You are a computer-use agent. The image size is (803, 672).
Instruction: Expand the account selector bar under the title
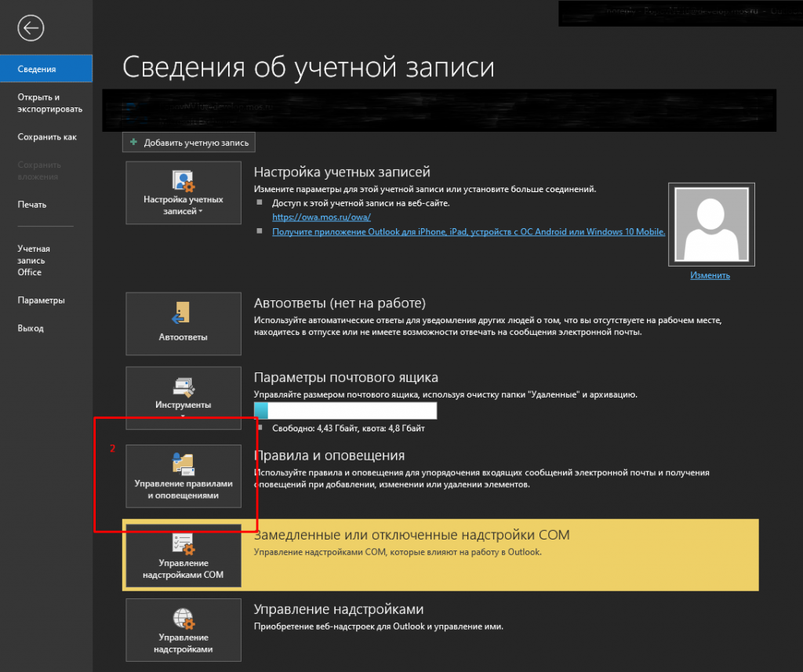click(449, 110)
